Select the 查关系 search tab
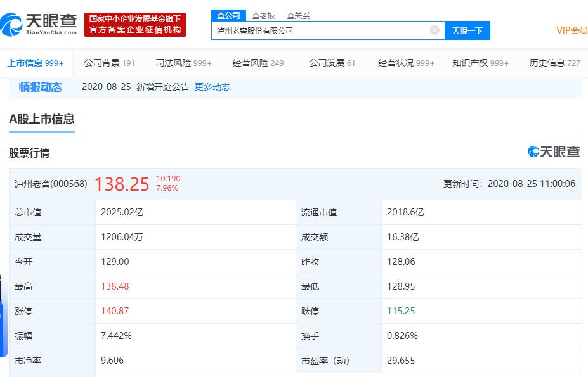The image size is (588, 377). pos(298,16)
